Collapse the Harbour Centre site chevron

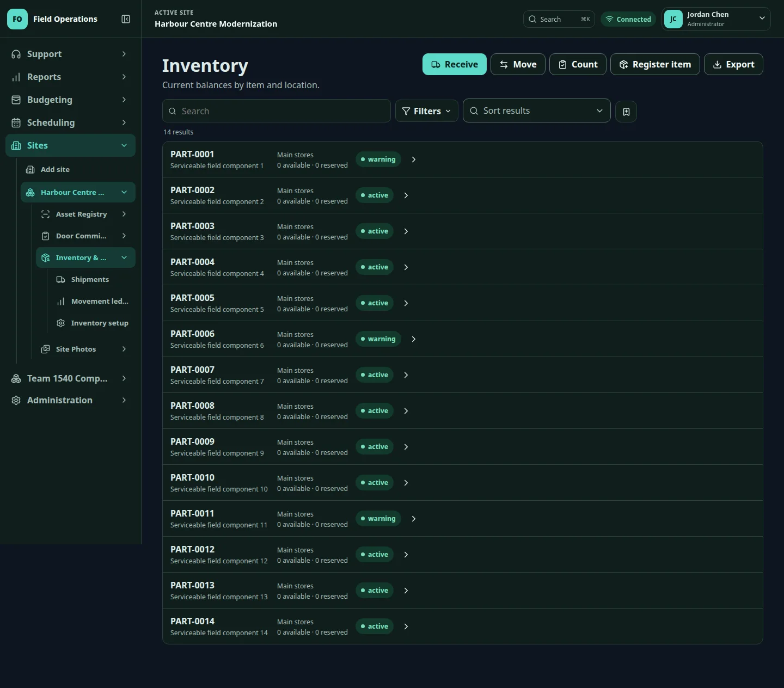[x=124, y=192]
